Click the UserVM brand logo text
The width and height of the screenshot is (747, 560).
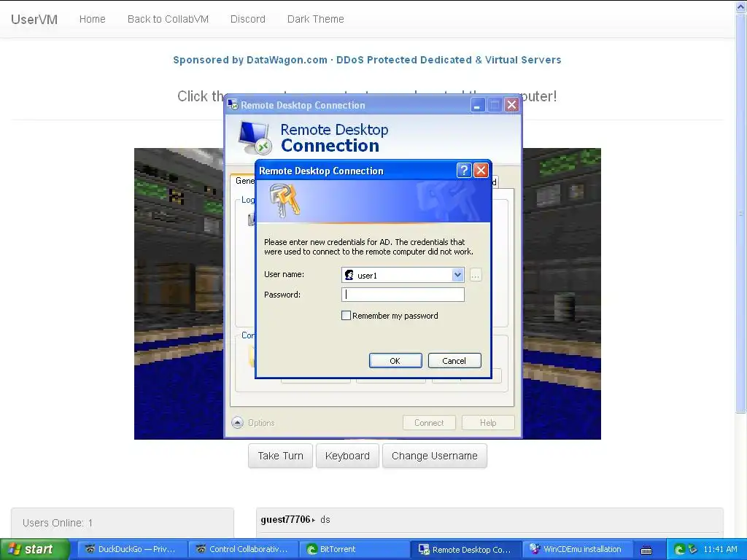[x=34, y=20]
